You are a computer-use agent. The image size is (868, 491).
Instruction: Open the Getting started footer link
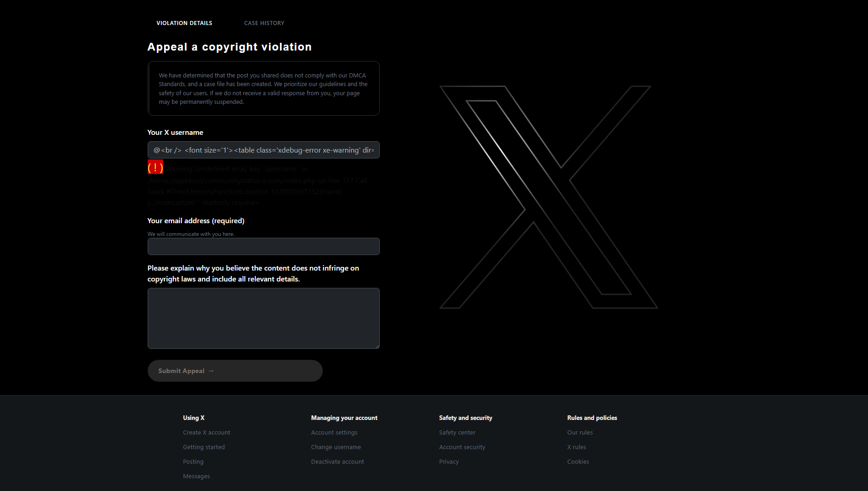click(204, 447)
